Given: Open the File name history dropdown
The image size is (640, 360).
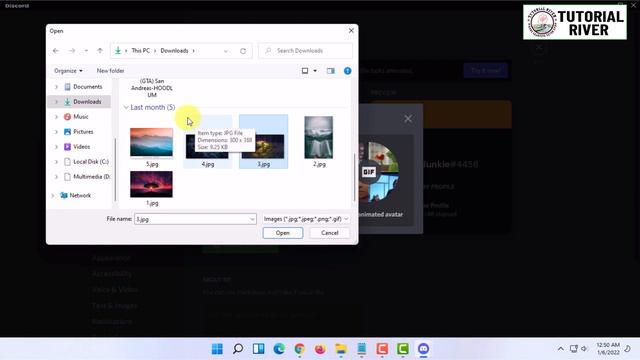Looking at the screenshot, I should [x=252, y=219].
